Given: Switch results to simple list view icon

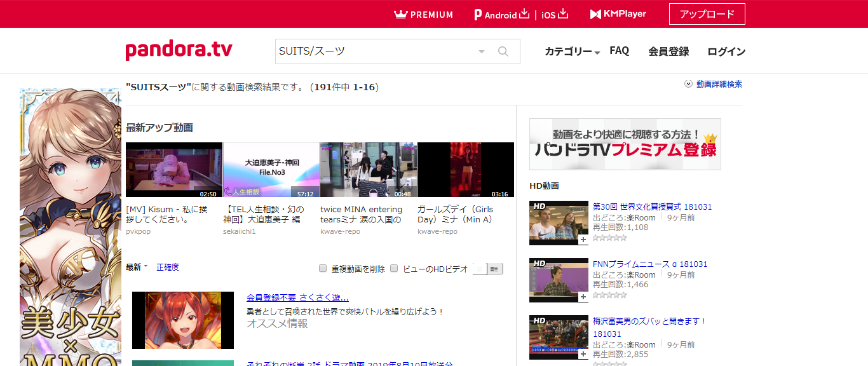Looking at the screenshot, I should (480, 269).
